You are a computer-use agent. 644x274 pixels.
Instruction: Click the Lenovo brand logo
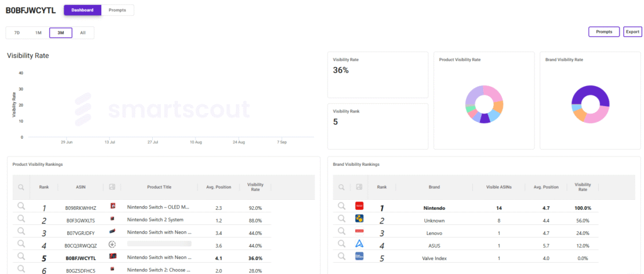[x=359, y=231]
